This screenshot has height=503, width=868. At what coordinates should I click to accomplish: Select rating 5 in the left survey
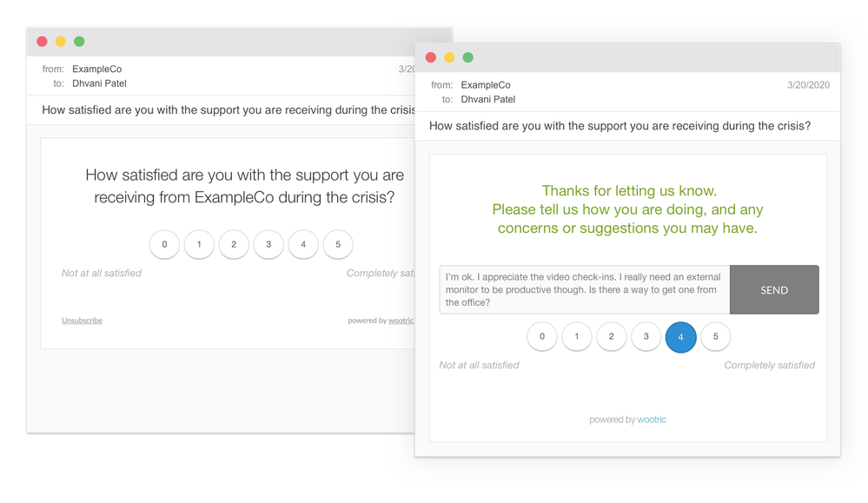click(338, 244)
